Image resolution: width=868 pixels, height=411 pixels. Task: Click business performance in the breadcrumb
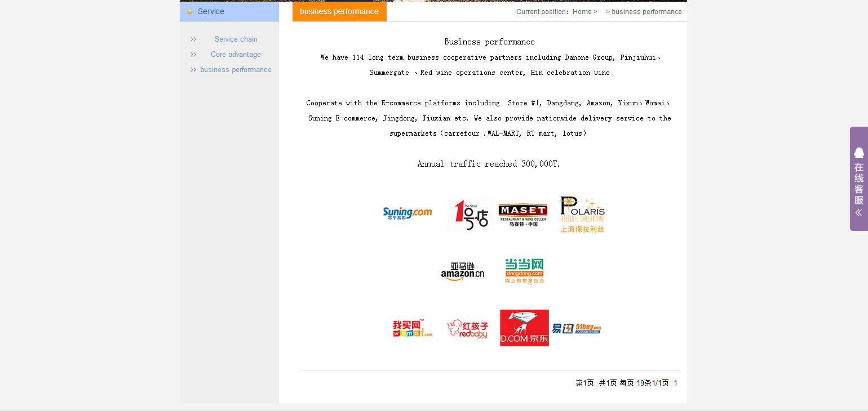point(646,11)
